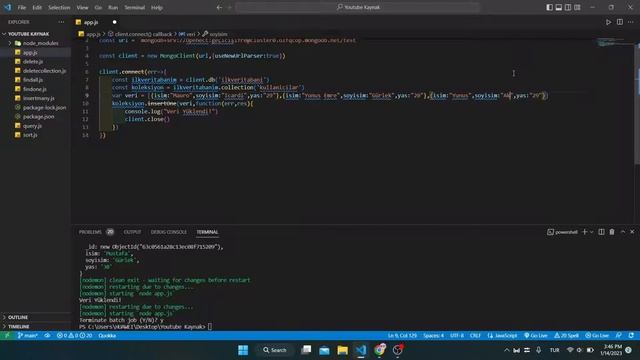Click Quokka status bar entry
The height and width of the screenshot is (360, 640).
point(107,336)
